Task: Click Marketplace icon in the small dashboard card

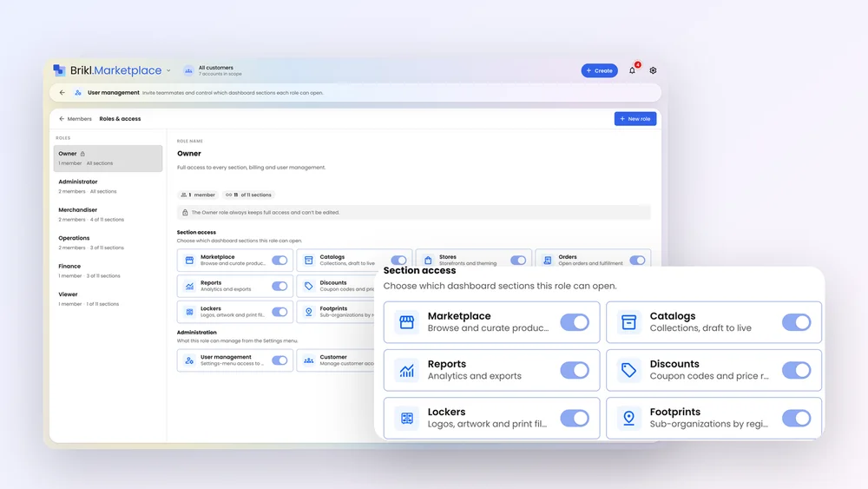Action: [189, 261]
